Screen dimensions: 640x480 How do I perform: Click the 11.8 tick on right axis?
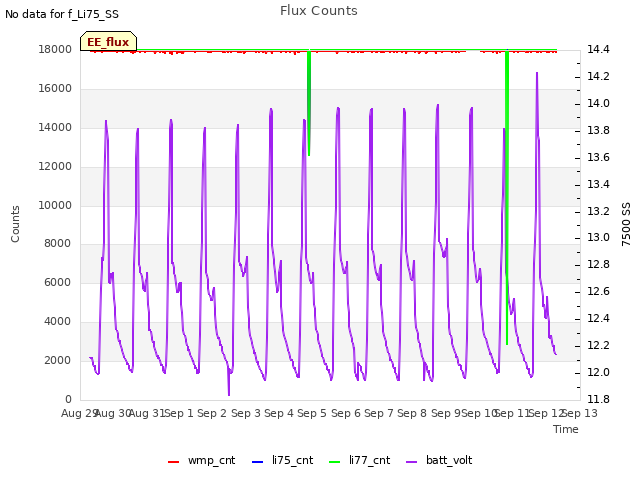click(598, 399)
